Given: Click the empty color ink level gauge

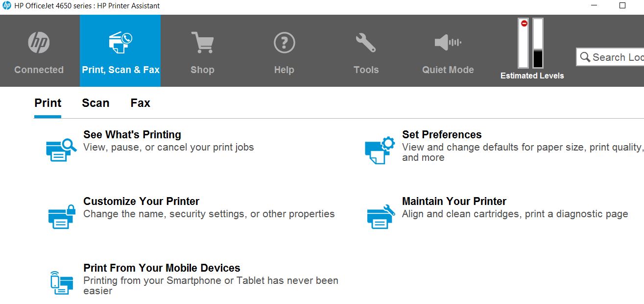Looking at the screenshot, I should [x=524, y=43].
